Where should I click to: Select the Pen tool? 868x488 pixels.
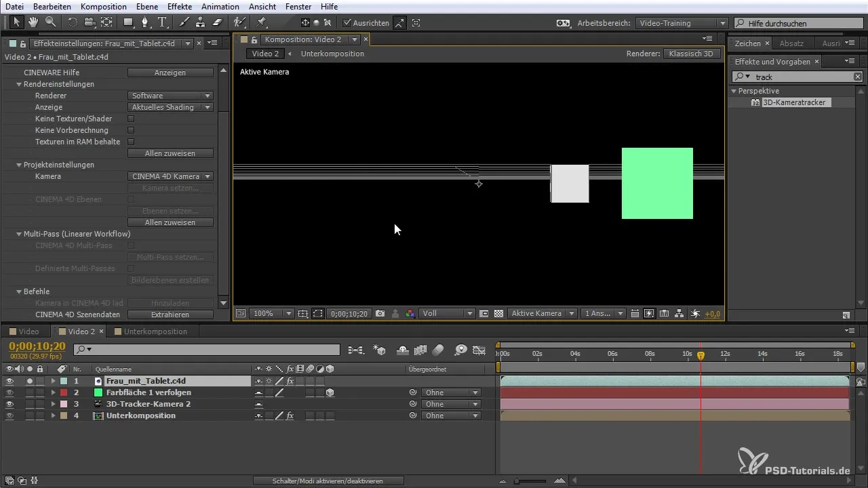point(145,22)
